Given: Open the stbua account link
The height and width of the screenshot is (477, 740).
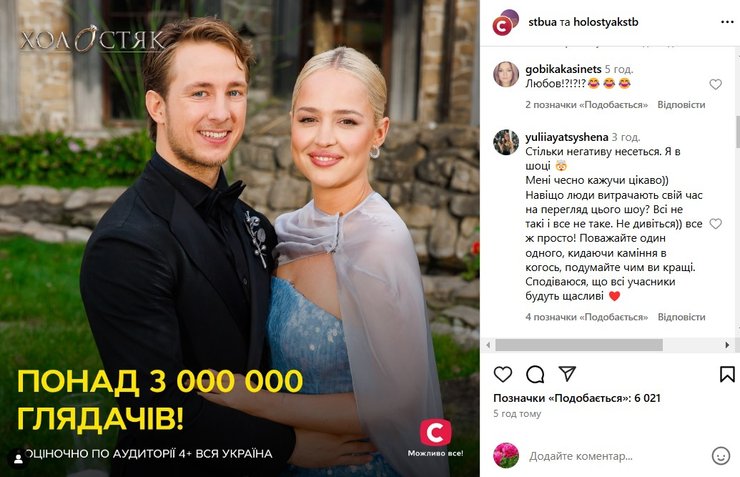Looking at the screenshot, I should [x=542, y=22].
